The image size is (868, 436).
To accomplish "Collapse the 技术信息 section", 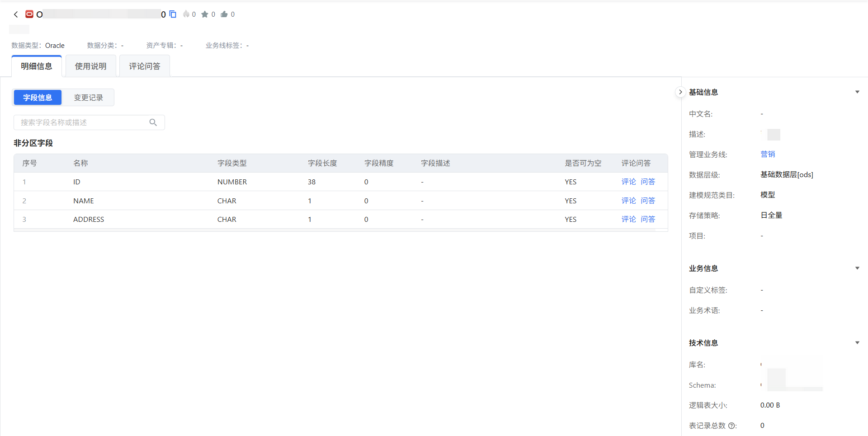I will pyautogui.click(x=857, y=343).
